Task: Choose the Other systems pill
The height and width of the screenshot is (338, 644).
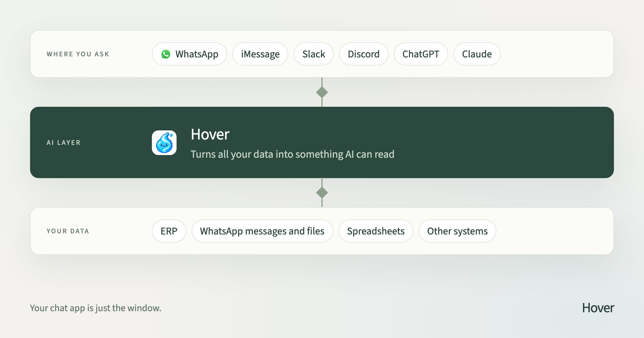Action: [457, 231]
